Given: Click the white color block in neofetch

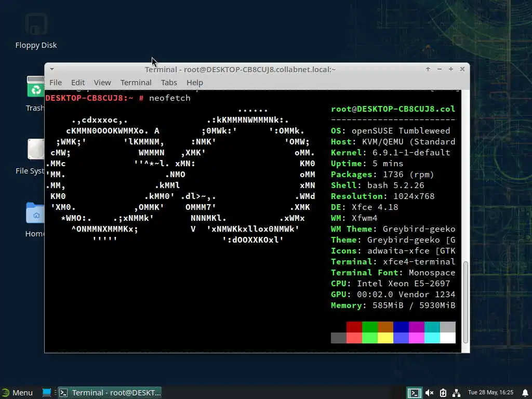Looking at the screenshot, I should coord(448,338).
